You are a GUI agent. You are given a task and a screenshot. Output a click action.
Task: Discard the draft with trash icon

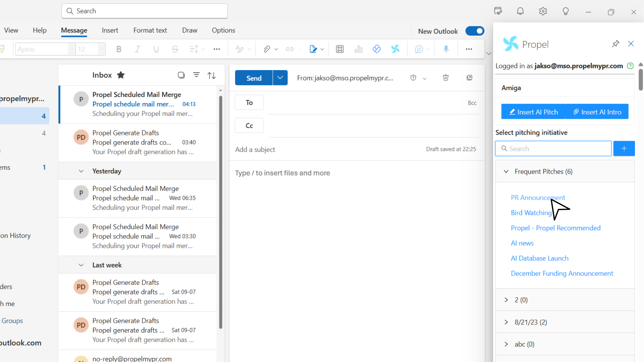[446, 78]
